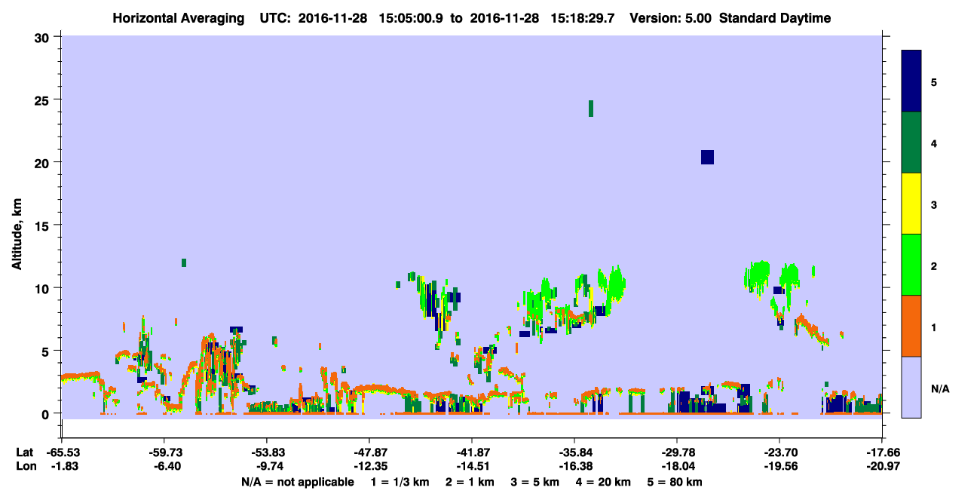
Task: Click the longitude value -12.35
Action: tap(369, 466)
